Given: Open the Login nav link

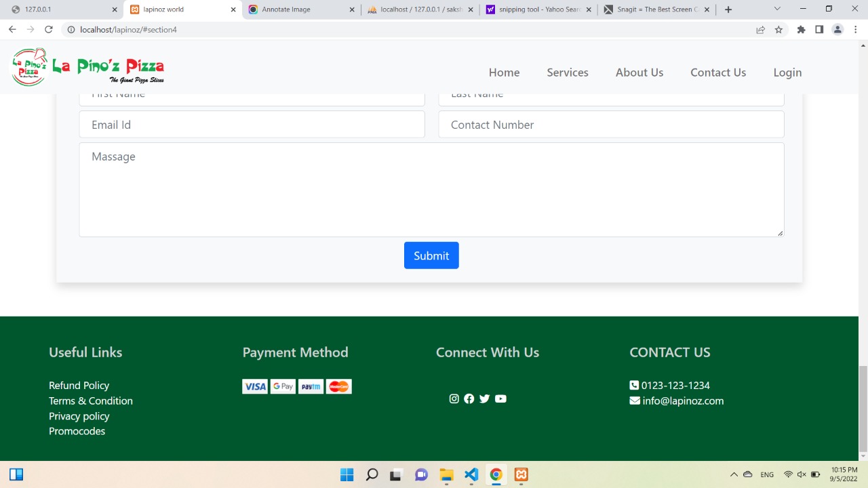Looking at the screenshot, I should click(x=787, y=73).
